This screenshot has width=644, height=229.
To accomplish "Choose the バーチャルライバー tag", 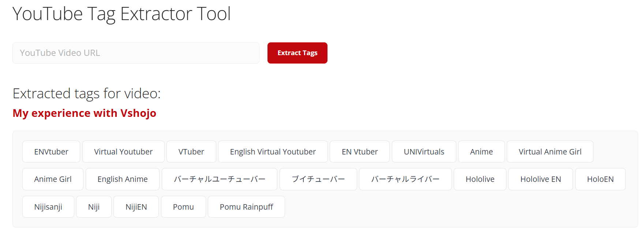I will click(405, 179).
